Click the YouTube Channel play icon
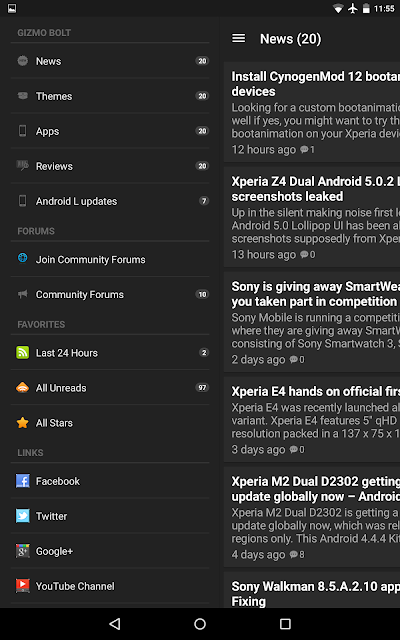This screenshot has width=400, height=640. (22, 586)
